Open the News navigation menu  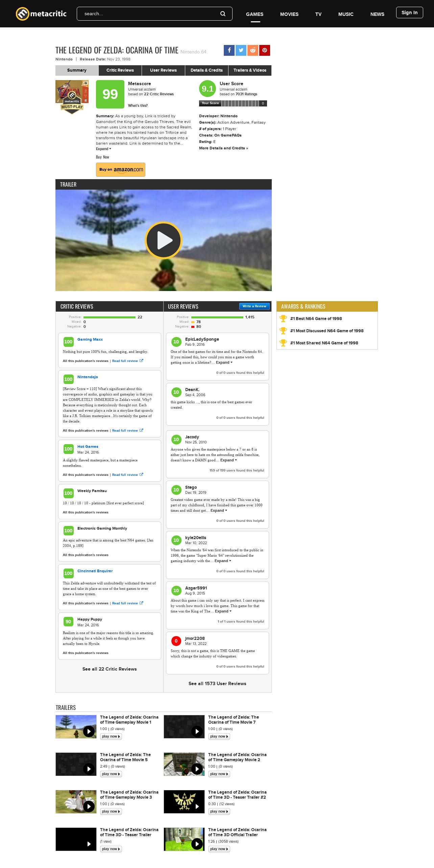pyautogui.click(x=377, y=14)
